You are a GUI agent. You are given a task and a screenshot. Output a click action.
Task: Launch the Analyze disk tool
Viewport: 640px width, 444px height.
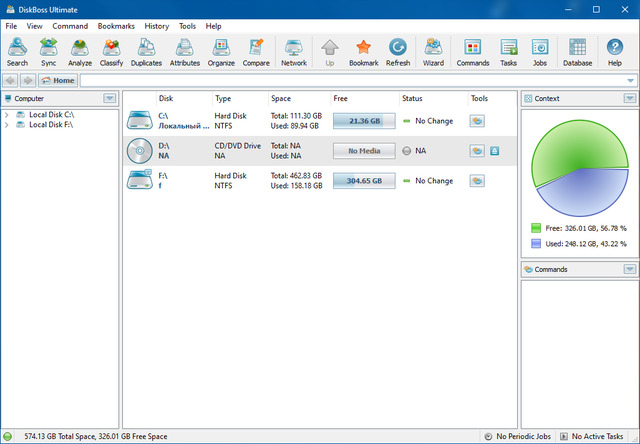point(80,52)
